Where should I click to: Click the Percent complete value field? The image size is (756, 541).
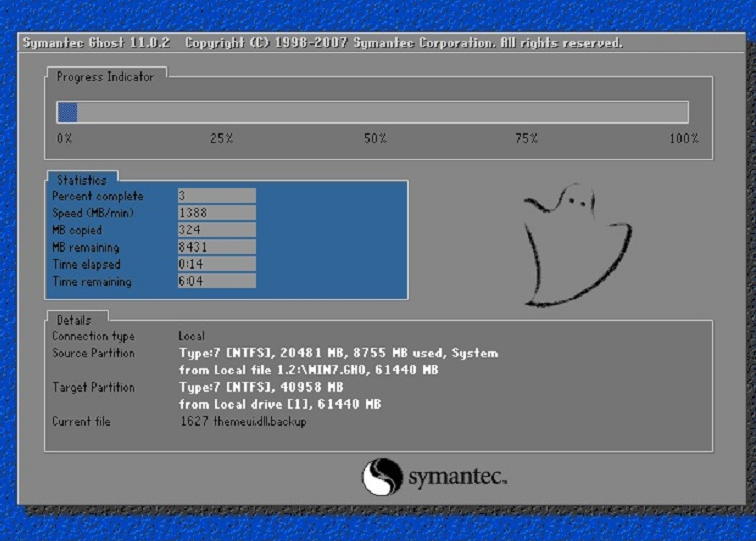tap(216, 196)
